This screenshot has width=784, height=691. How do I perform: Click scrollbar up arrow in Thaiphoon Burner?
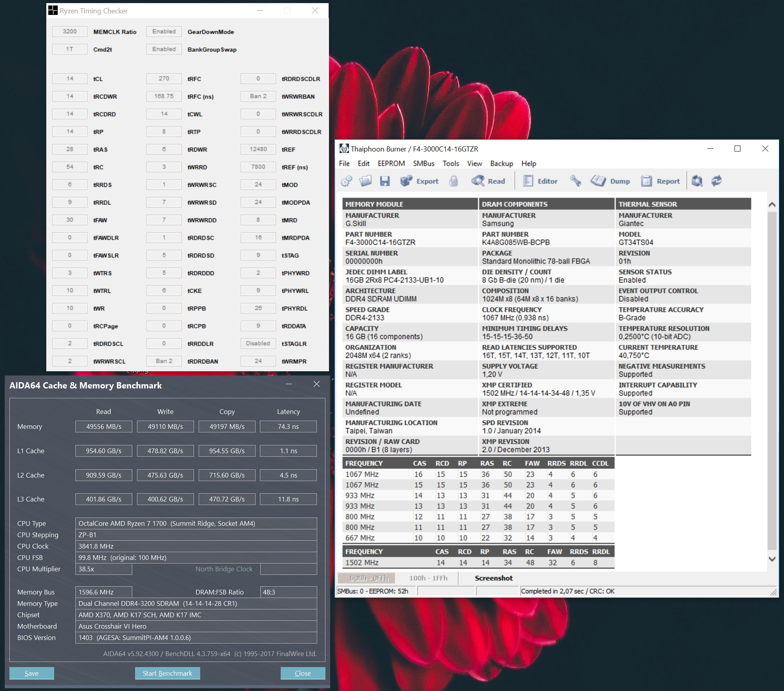pyautogui.click(x=771, y=204)
